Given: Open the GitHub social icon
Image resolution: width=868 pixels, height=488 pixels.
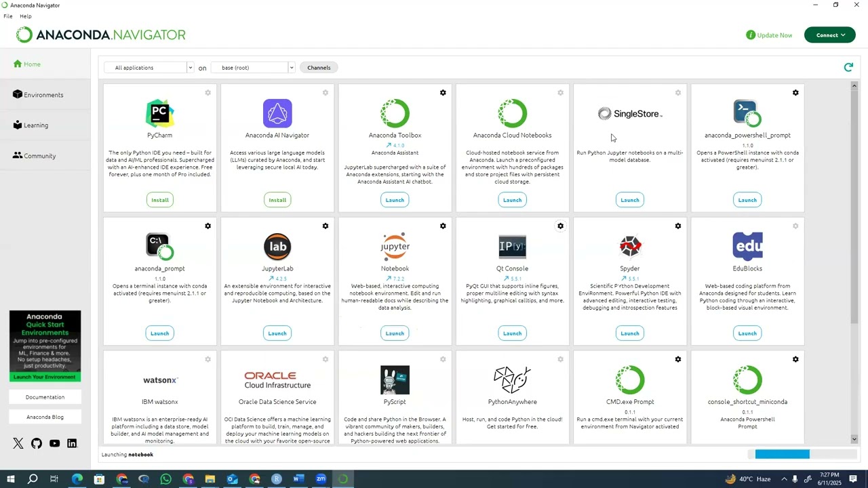Looking at the screenshot, I should click(x=37, y=443).
